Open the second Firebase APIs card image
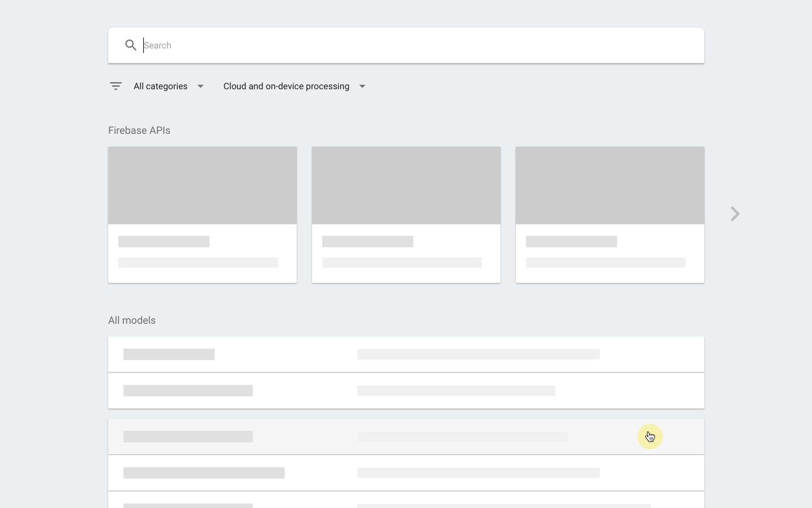Viewport: 812px width, 508px height. pyautogui.click(x=406, y=186)
